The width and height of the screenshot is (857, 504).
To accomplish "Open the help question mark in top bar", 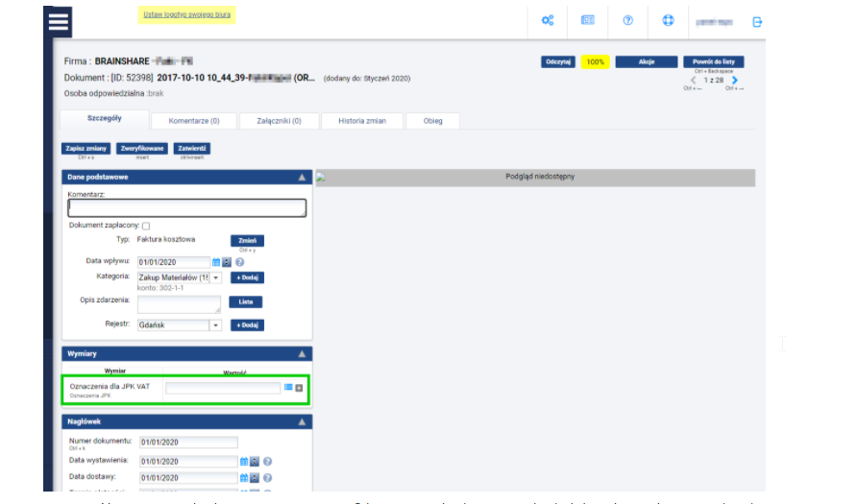I will (628, 20).
